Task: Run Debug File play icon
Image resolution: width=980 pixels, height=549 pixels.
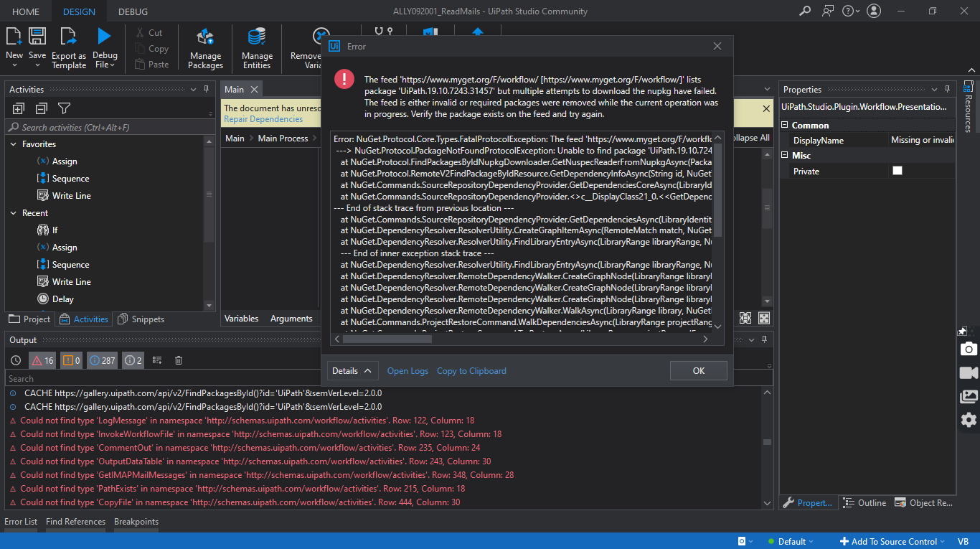Action: (105, 37)
